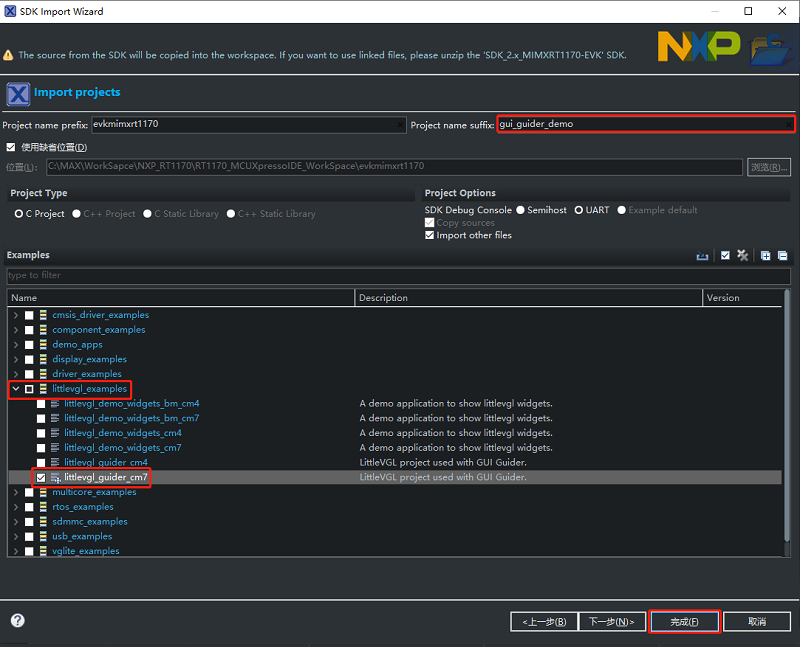The image size is (800, 647).
Task: Uncheck the littlevgl_guider_cm7 checkbox
Action: point(41,478)
